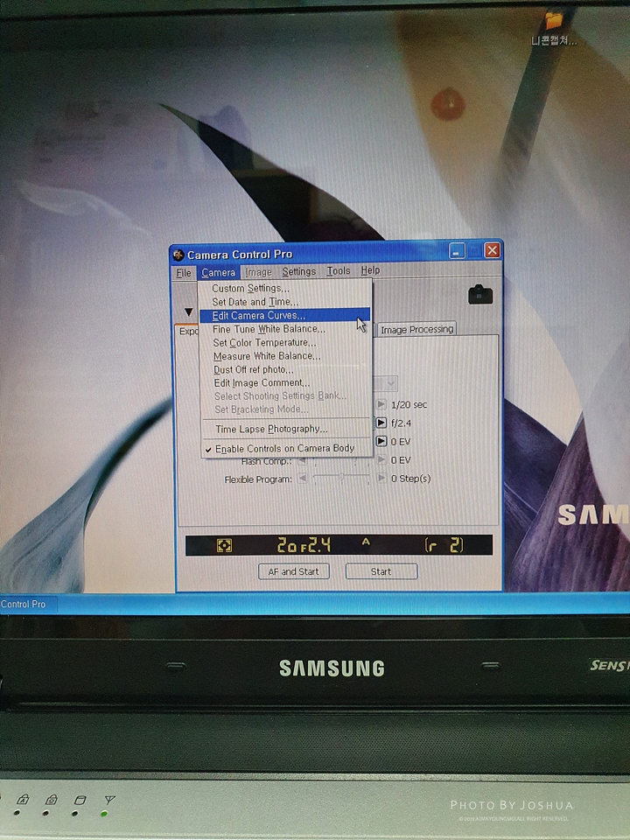Increase Flexible Program arrow beside 0 Step(s)
The height and width of the screenshot is (840, 630).
[381, 478]
